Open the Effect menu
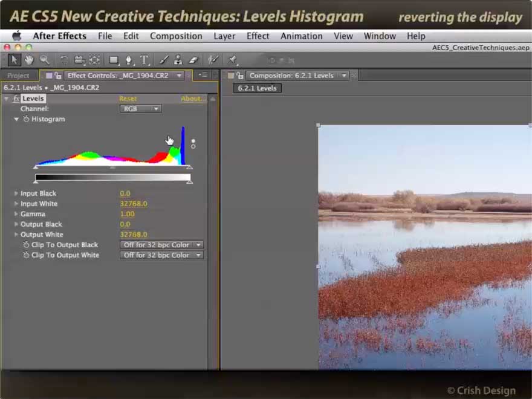The width and height of the screenshot is (532, 399). click(x=258, y=36)
